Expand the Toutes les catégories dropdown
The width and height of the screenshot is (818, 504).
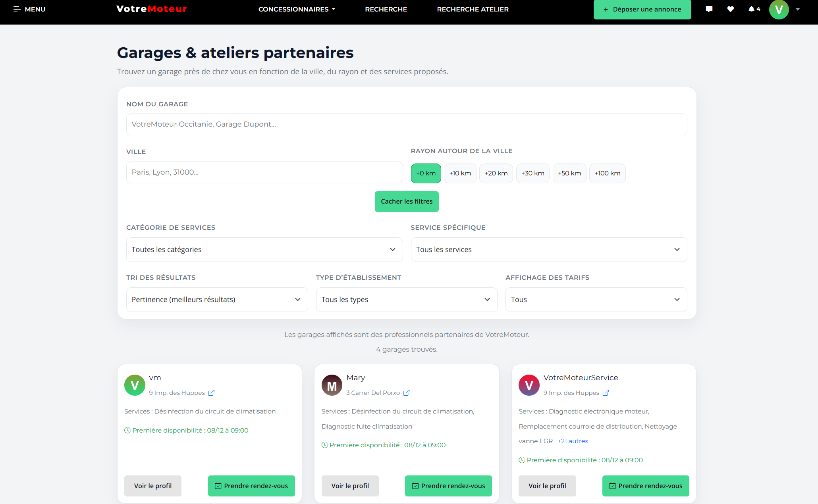[264, 250]
